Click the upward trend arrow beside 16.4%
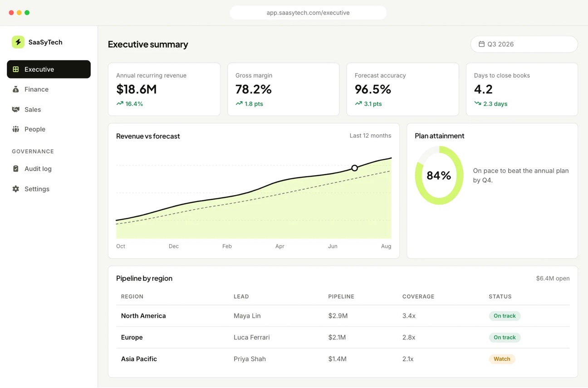The image size is (588, 388). click(120, 103)
